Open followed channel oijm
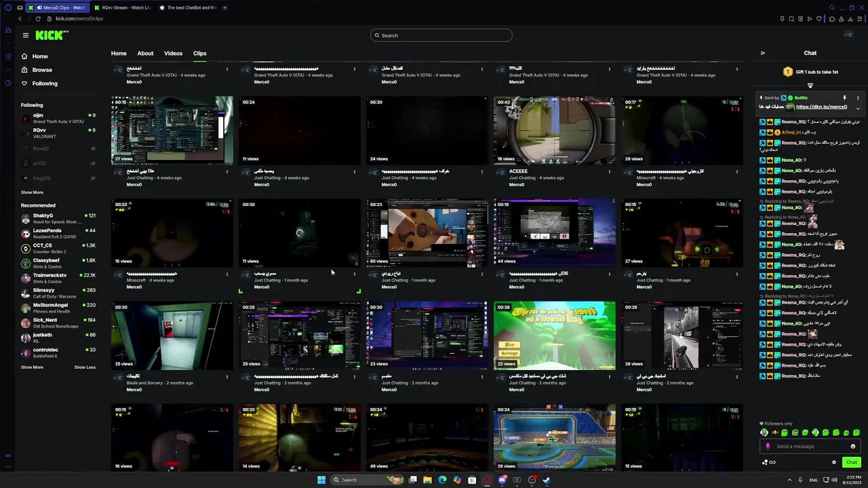The height and width of the screenshot is (488, 868). coord(58,118)
